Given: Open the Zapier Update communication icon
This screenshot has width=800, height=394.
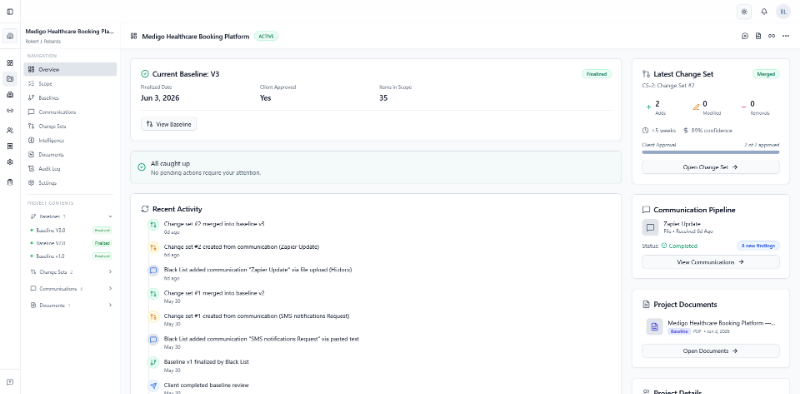Looking at the screenshot, I should pyautogui.click(x=650, y=228).
